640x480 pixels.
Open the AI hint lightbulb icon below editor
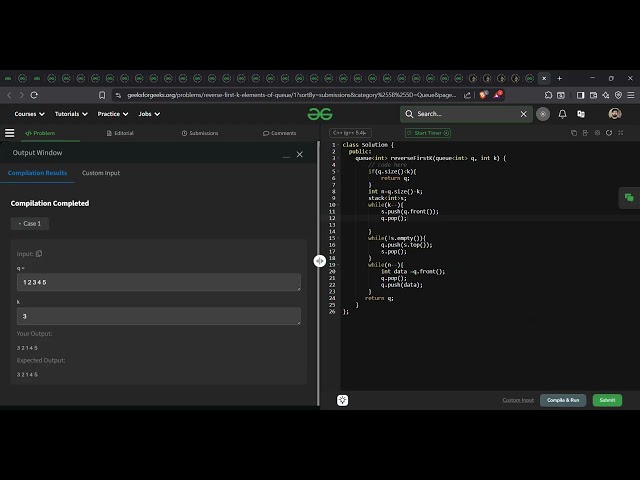click(x=342, y=400)
